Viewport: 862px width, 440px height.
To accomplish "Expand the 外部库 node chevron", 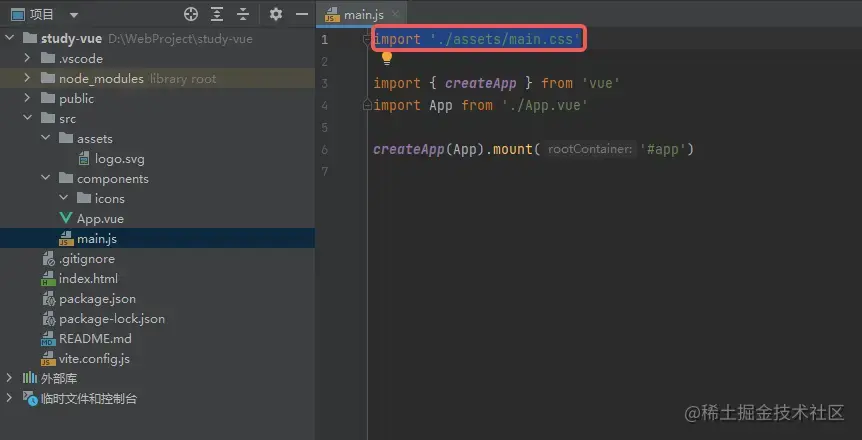I will tap(9, 377).
